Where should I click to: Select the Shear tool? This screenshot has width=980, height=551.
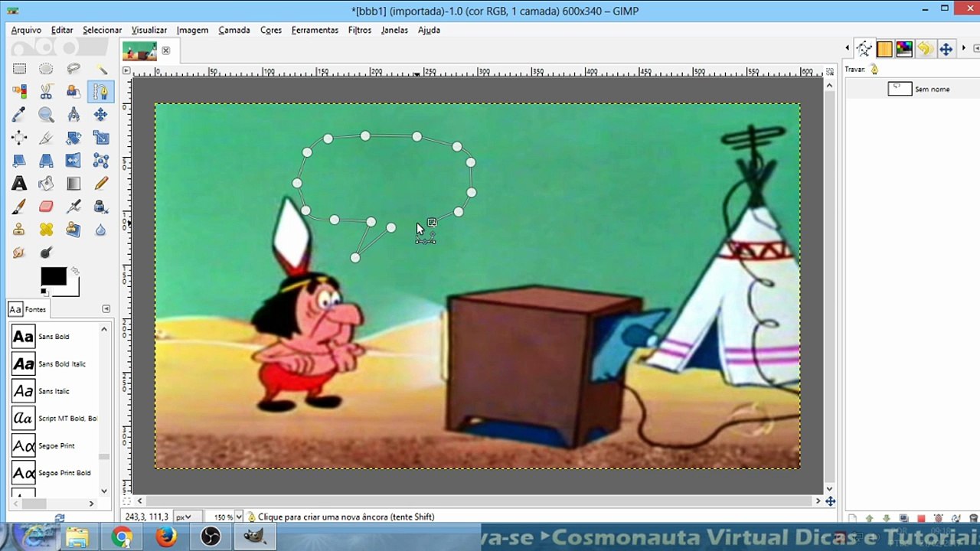point(19,161)
